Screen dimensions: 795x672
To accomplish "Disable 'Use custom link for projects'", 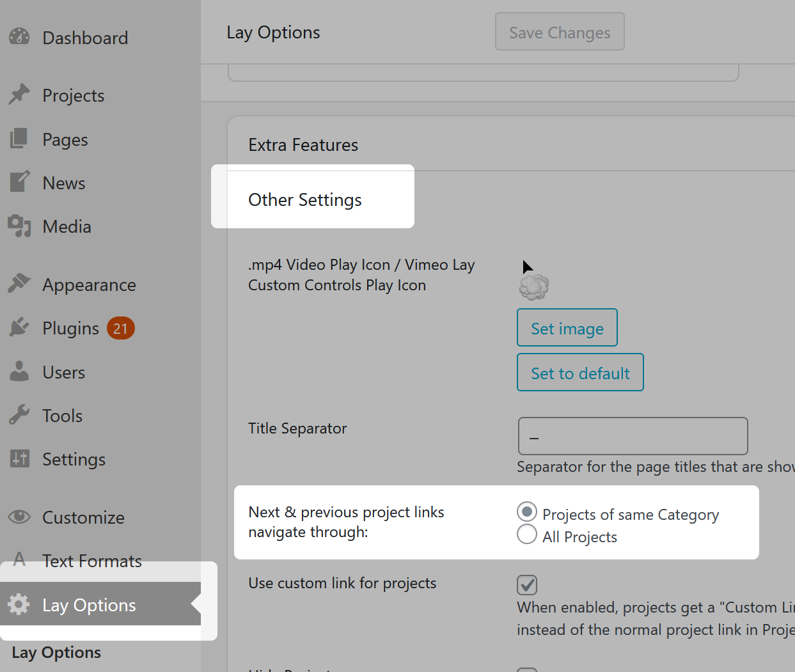I will (x=526, y=584).
